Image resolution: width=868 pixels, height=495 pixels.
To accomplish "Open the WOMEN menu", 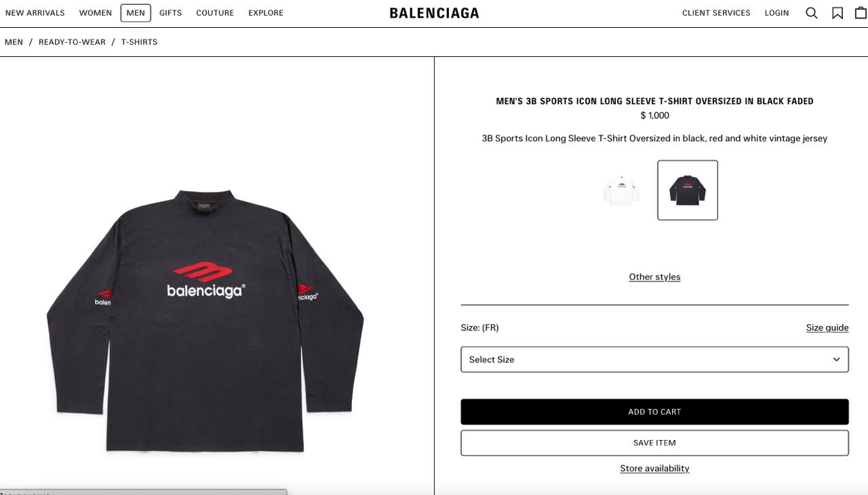I will click(x=96, y=13).
